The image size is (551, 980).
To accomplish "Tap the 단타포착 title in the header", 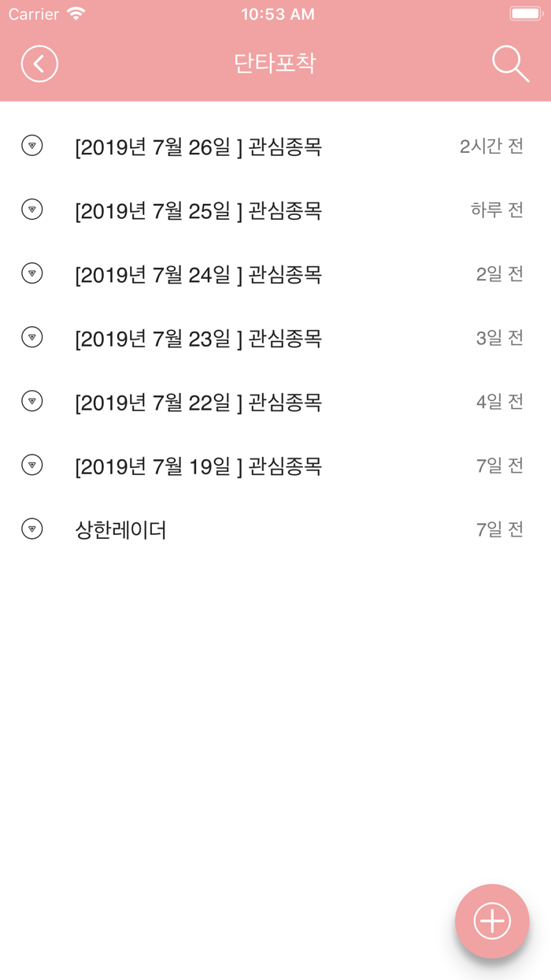I will tap(275, 63).
